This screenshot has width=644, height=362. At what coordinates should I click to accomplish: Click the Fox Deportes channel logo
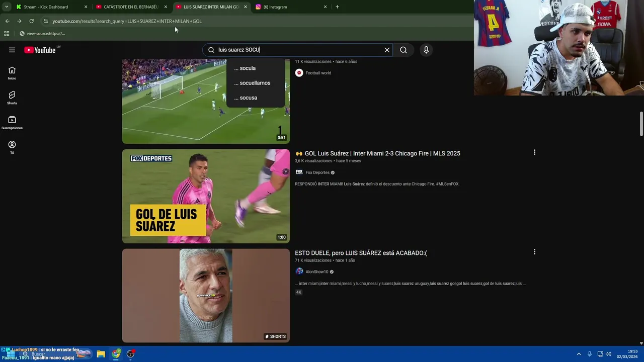(x=299, y=172)
